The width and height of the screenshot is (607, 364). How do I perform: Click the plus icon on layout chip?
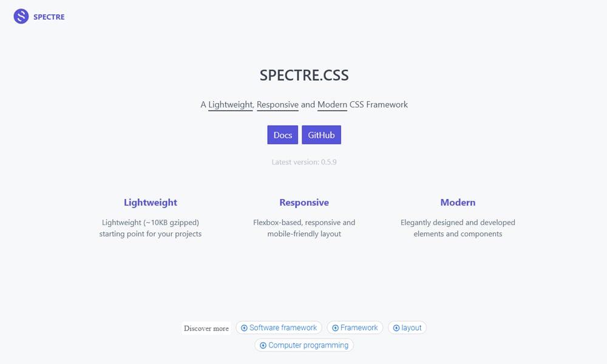click(396, 327)
